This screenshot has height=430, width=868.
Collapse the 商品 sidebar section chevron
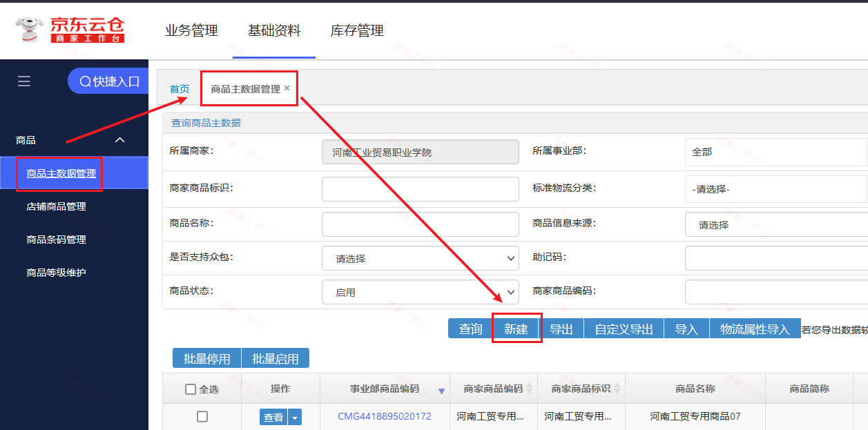(119, 140)
